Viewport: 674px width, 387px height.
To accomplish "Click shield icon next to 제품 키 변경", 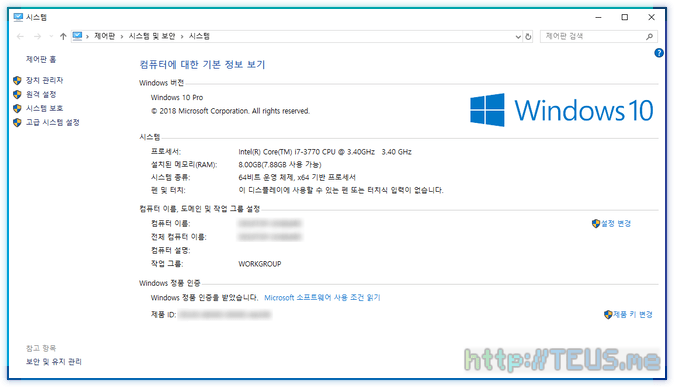I will 608,315.
